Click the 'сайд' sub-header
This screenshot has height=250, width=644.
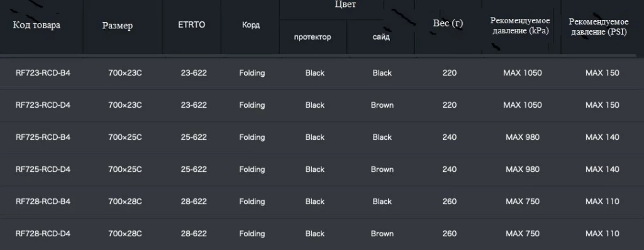381,37
